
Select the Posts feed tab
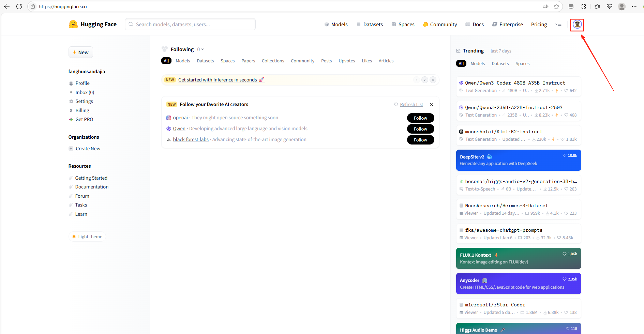click(x=326, y=61)
